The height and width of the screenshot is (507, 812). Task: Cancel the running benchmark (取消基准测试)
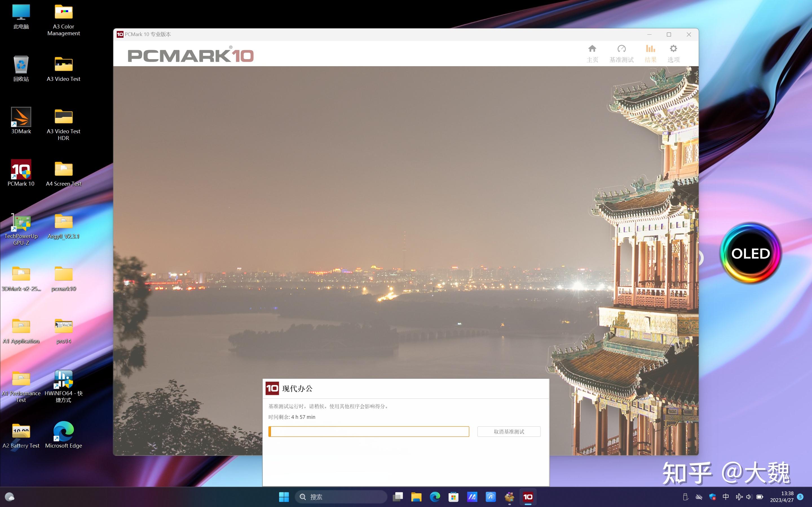tap(508, 432)
